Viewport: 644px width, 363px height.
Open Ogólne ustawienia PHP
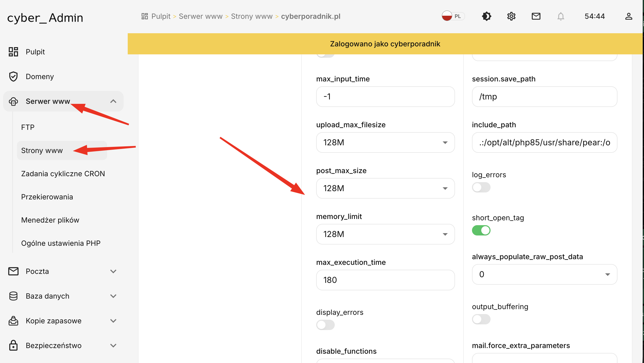[61, 243]
